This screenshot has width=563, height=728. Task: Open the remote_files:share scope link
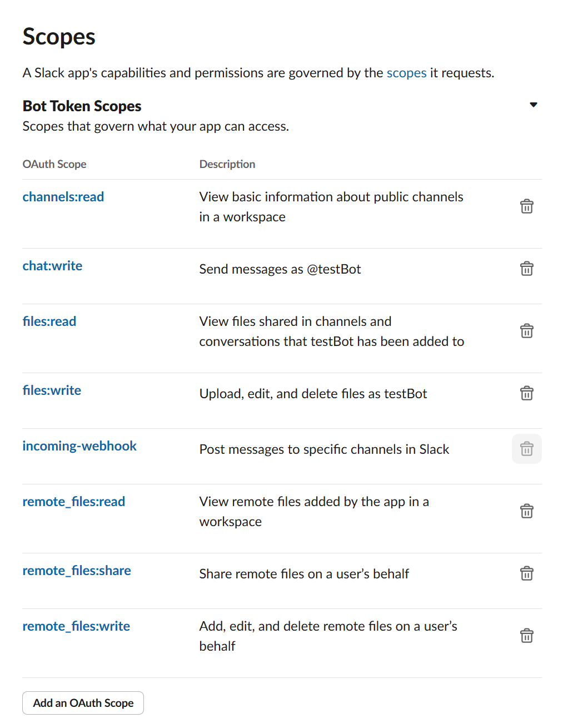(x=77, y=571)
